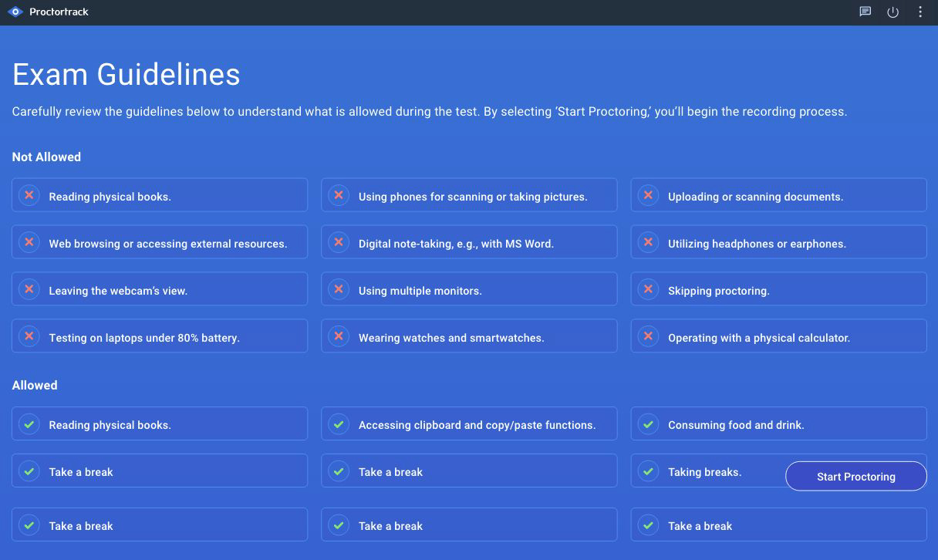This screenshot has width=938, height=560.
Task: Click green check beside allowed Reading physical books
Action: click(29, 424)
